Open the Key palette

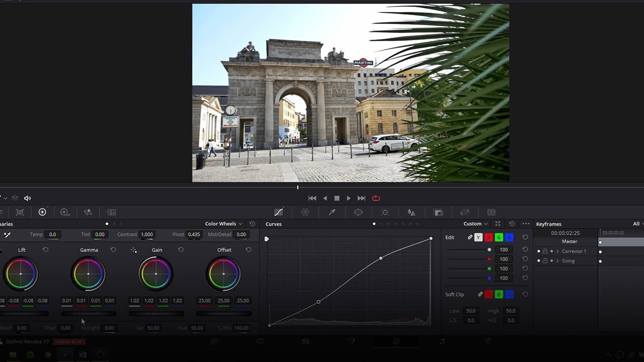[x=438, y=212]
